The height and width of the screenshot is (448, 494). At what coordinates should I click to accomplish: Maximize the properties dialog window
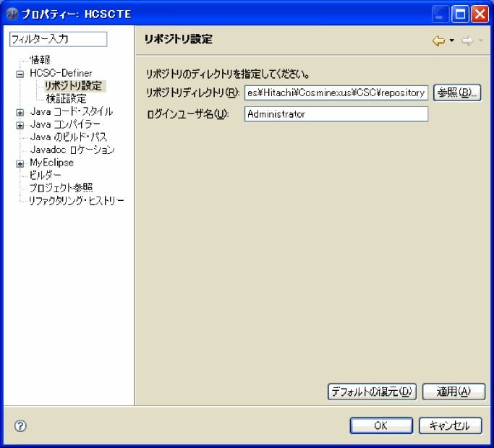coord(460,14)
